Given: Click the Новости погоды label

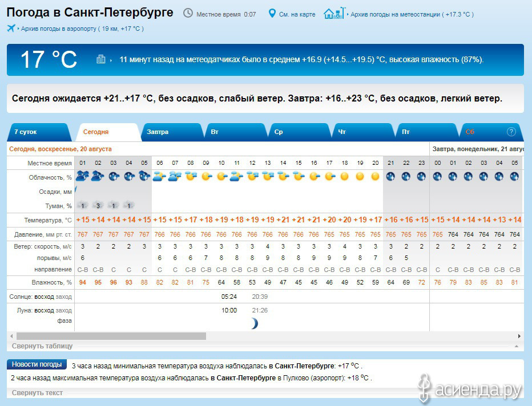Looking at the screenshot, I should [x=37, y=364].
